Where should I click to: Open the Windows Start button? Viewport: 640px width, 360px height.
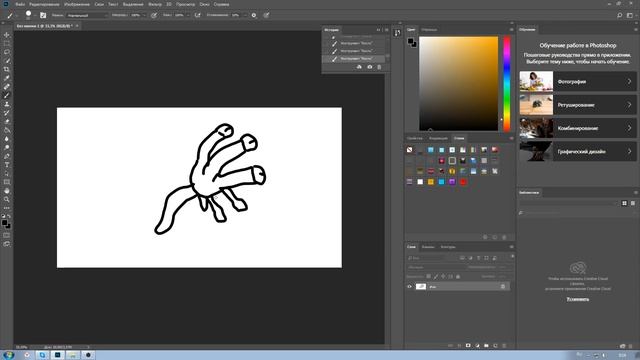pyautogui.click(x=8, y=355)
